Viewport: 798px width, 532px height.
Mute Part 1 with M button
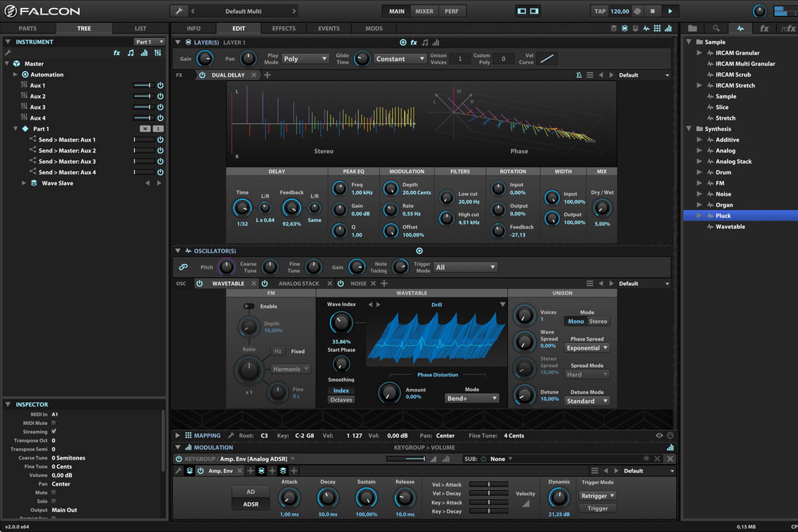tap(145, 128)
